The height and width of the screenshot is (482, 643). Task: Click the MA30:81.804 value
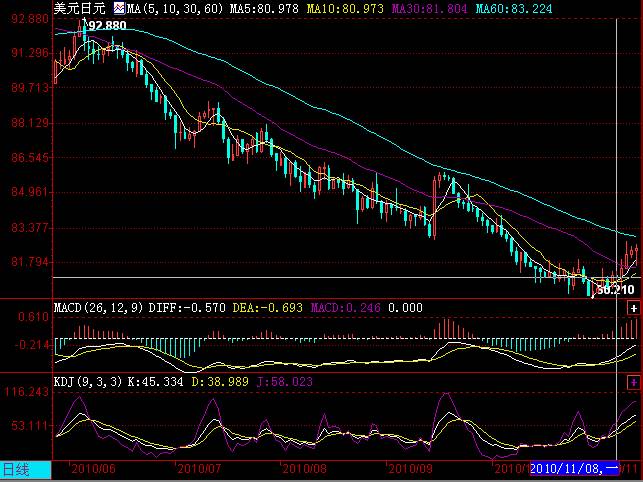(429, 8)
